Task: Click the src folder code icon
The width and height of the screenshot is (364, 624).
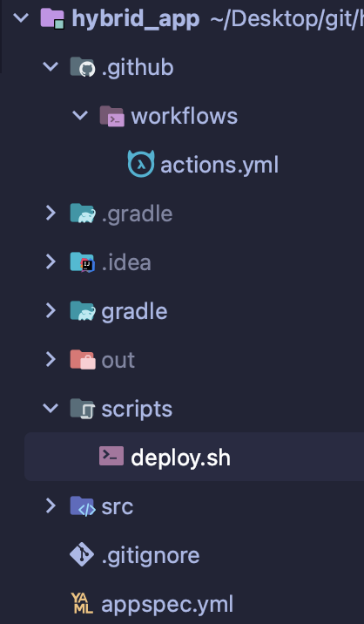Action: click(x=83, y=506)
